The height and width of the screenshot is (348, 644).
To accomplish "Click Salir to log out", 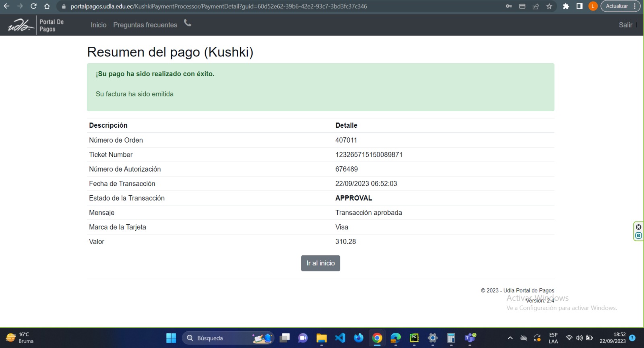I will (625, 25).
